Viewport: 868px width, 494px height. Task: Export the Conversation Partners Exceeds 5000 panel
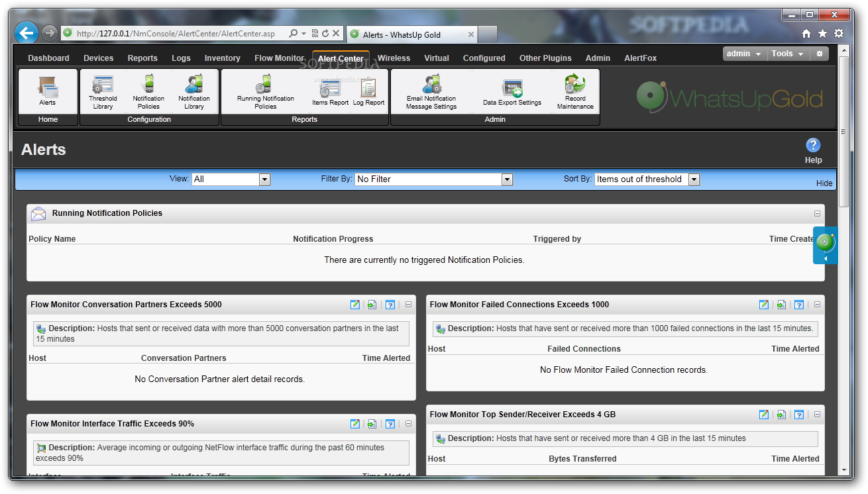(x=372, y=305)
